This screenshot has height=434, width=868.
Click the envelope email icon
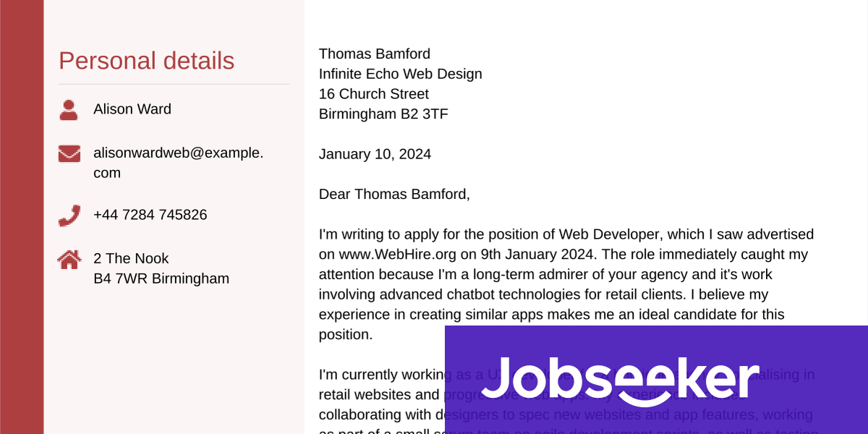(69, 153)
